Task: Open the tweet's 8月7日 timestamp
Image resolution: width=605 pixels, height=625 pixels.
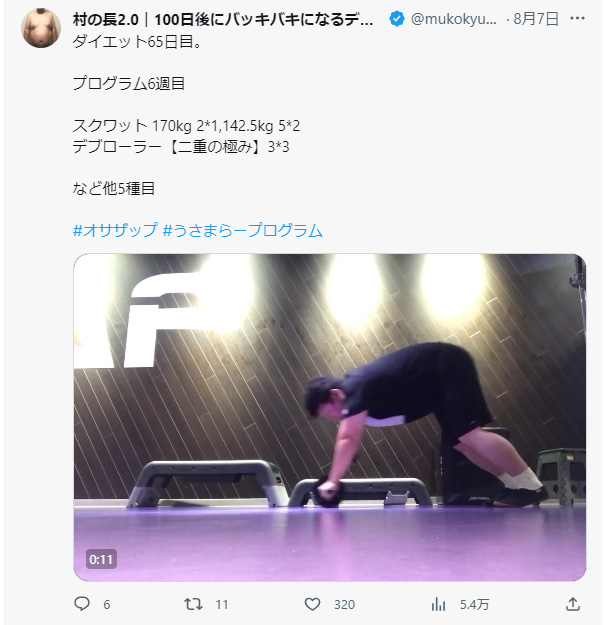Action: (535, 19)
